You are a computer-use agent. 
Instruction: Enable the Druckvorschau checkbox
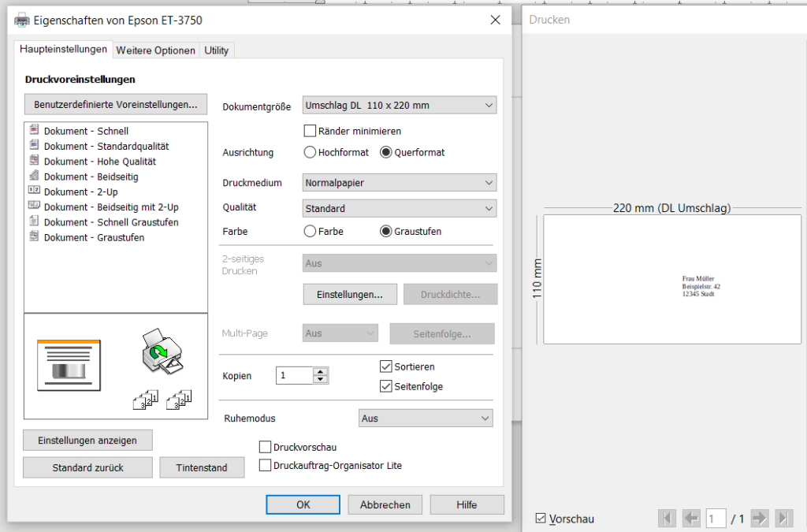point(265,447)
